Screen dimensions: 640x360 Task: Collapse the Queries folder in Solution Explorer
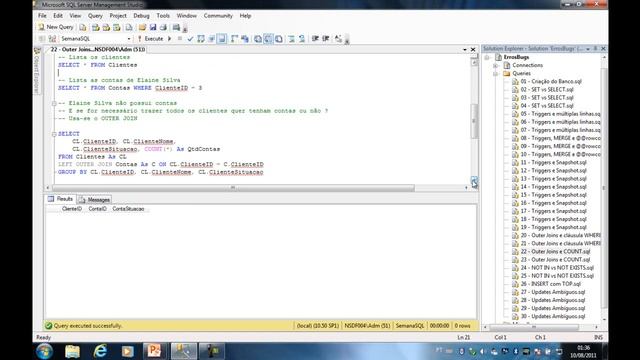point(495,74)
